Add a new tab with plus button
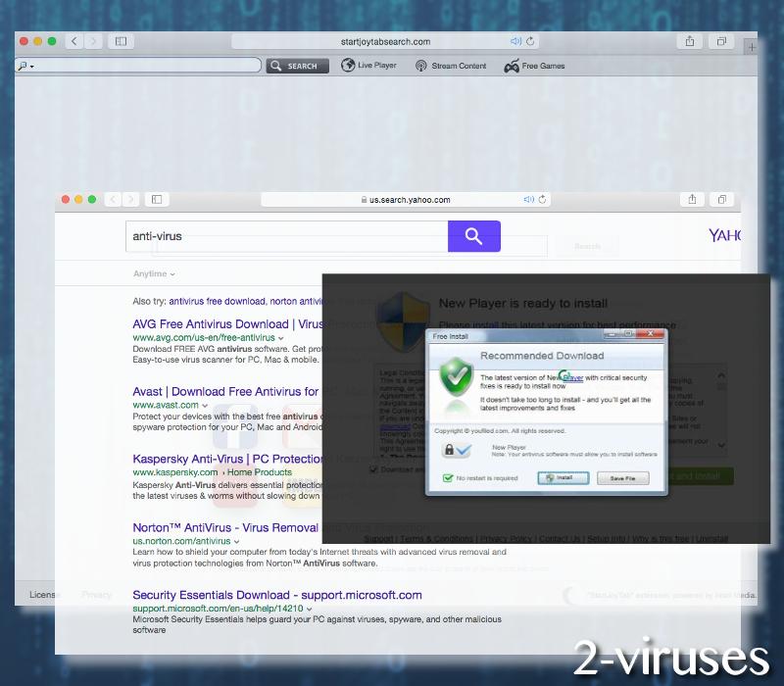 [x=751, y=47]
